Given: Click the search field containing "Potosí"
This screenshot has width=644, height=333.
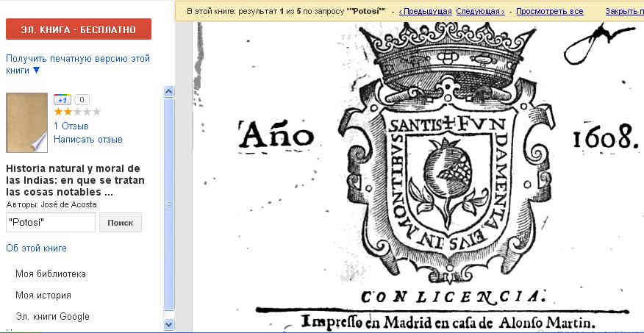Looking at the screenshot, I should click(51, 223).
